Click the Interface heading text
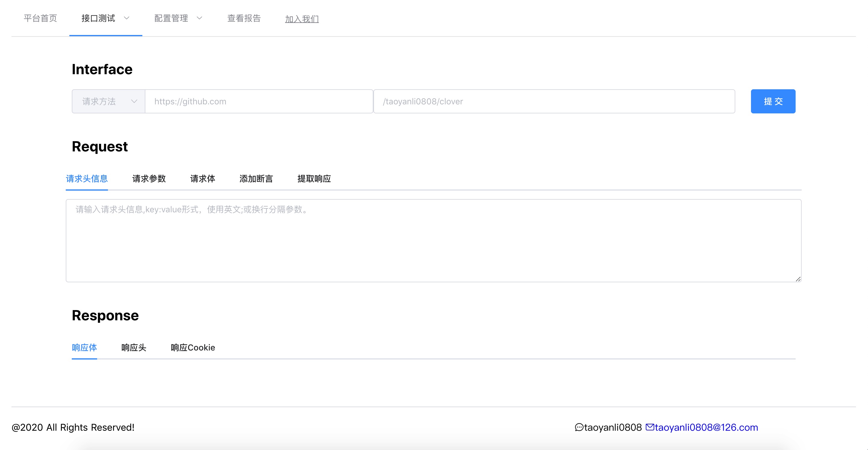Screen dimensions: 868x450 [102, 69]
